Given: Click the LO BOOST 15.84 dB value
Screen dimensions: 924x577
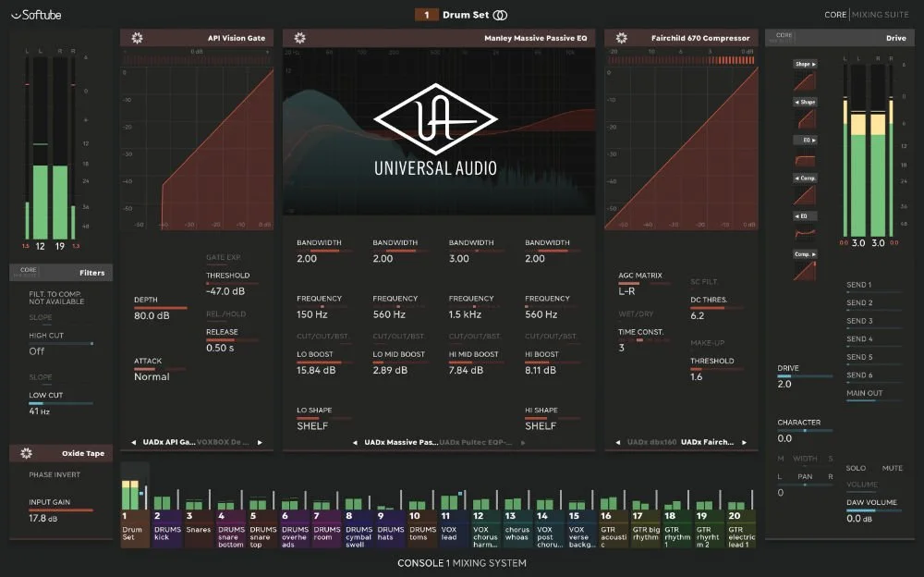Looking at the screenshot, I should pos(316,370).
